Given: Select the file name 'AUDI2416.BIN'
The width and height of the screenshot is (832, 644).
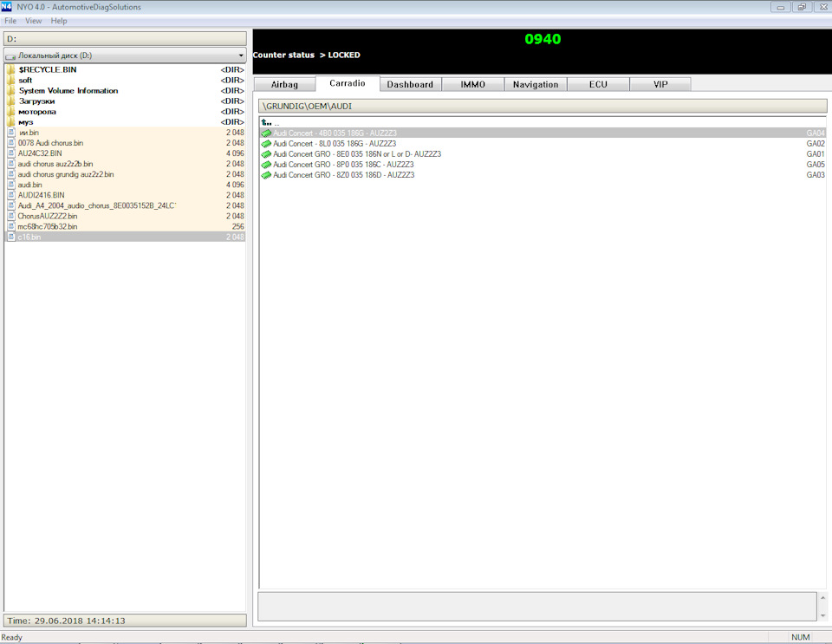Looking at the screenshot, I should pyautogui.click(x=41, y=195).
